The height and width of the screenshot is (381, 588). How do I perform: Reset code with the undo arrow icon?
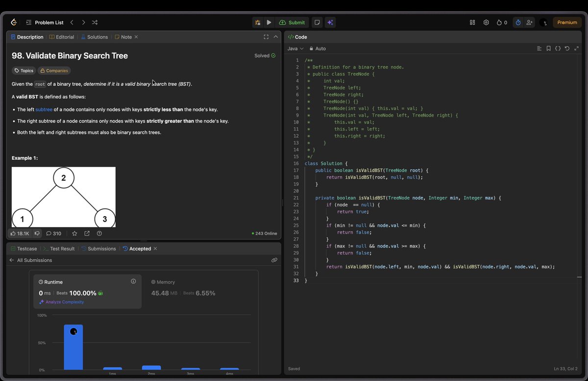567,49
